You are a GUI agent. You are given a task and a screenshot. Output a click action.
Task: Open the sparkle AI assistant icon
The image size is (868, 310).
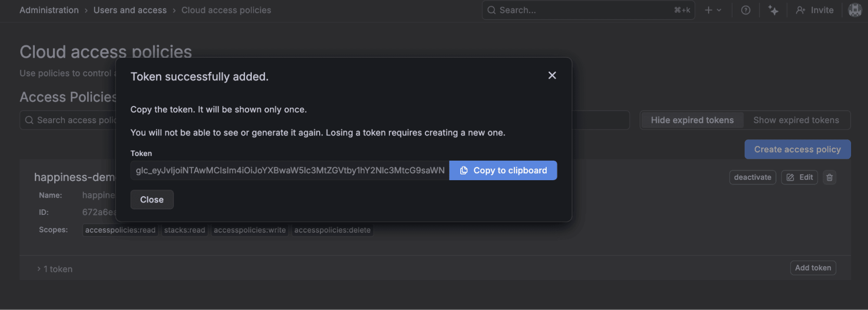773,10
